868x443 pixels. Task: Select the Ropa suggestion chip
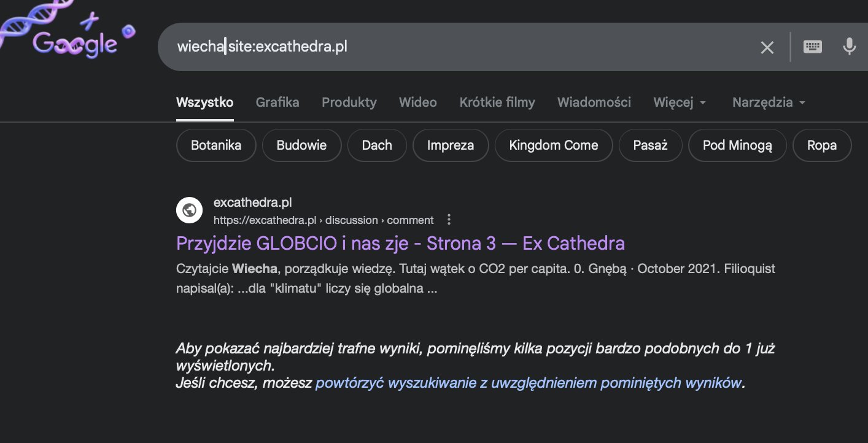click(822, 145)
